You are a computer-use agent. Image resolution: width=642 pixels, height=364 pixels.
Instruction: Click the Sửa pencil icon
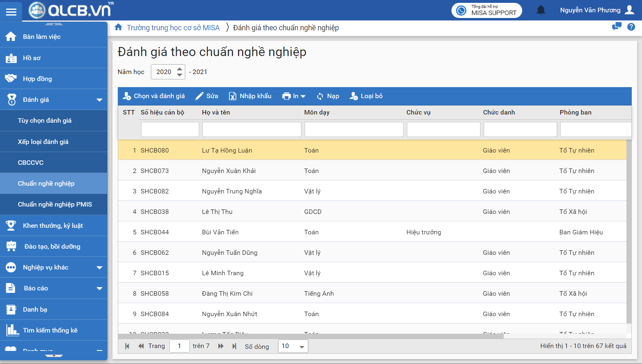point(199,96)
